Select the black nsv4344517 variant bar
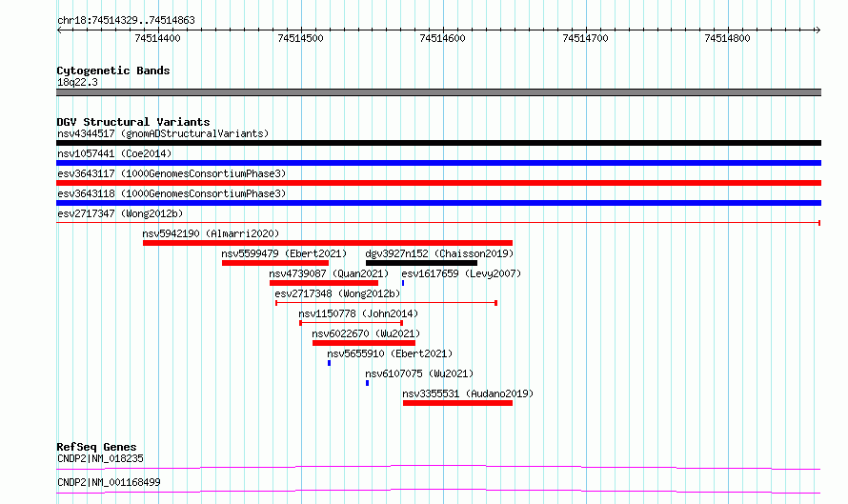This screenshot has height=504, width=848. coord(438,143)
